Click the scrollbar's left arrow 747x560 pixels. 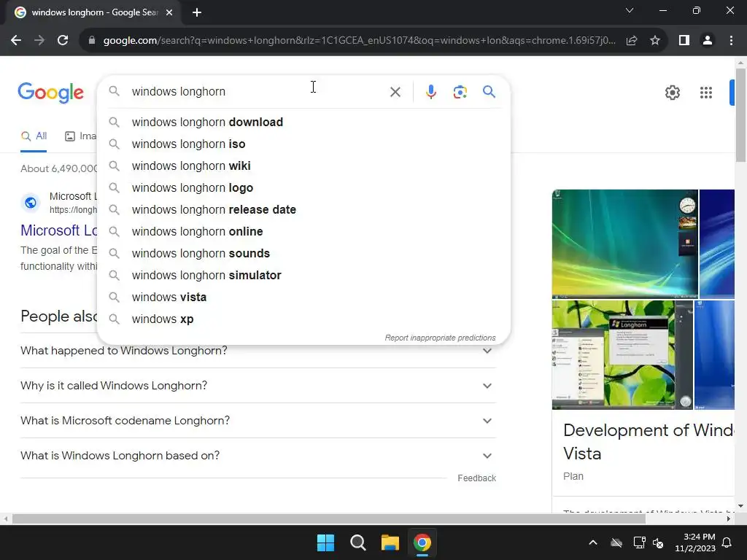(x=5, y=518)
